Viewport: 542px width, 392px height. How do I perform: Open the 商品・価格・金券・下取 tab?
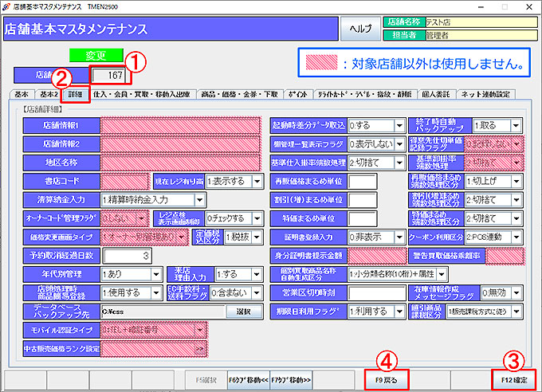240,94
